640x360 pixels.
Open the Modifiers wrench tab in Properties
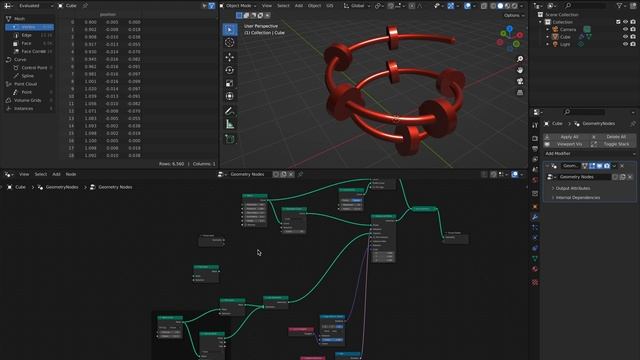(x=535, y=217)
